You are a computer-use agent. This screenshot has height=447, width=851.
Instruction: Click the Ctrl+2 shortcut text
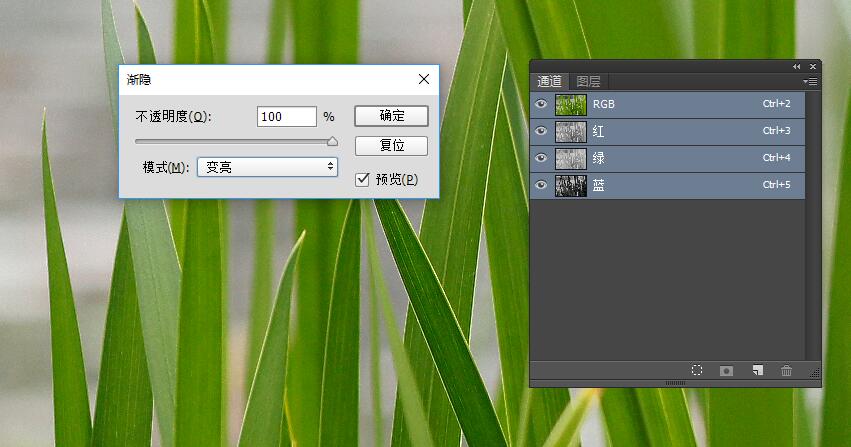pyautogui.click(x=776, y=104)
